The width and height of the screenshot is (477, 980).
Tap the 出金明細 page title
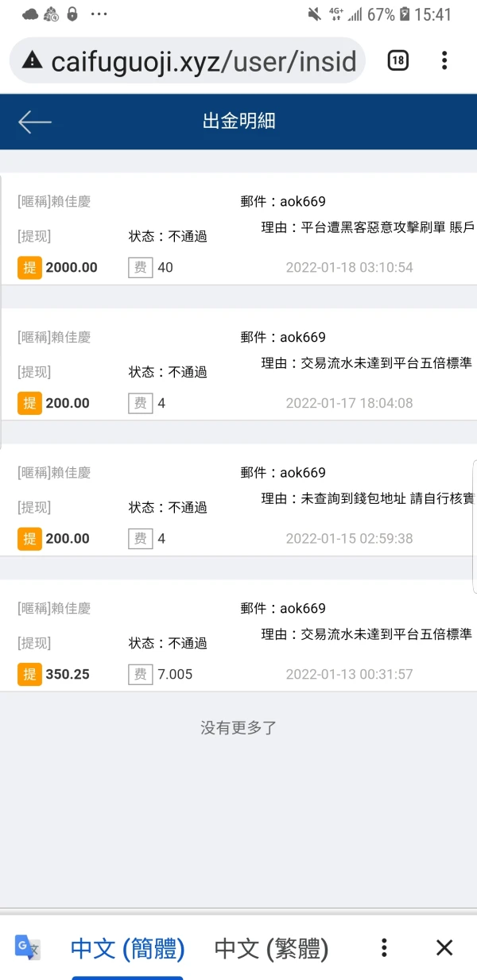[238, 122]
